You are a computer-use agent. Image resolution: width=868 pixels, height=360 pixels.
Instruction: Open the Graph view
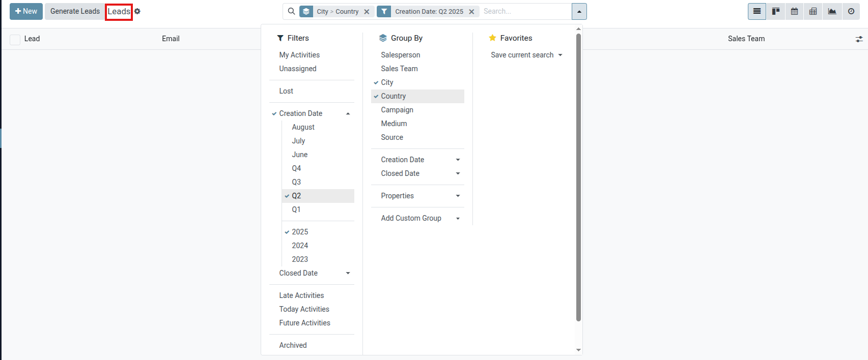832,11
